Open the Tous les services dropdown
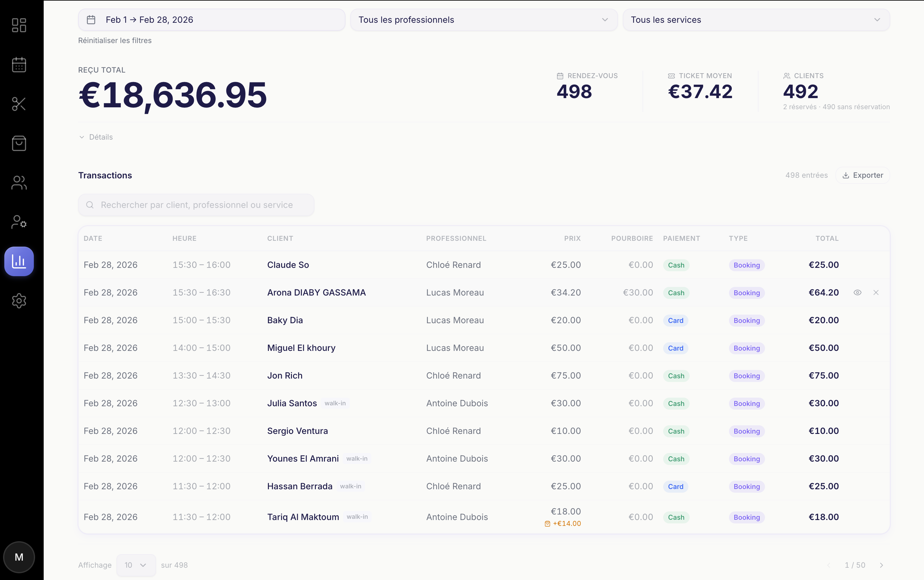The width and height of the screenshot is (924, 580). pos(755,20)
